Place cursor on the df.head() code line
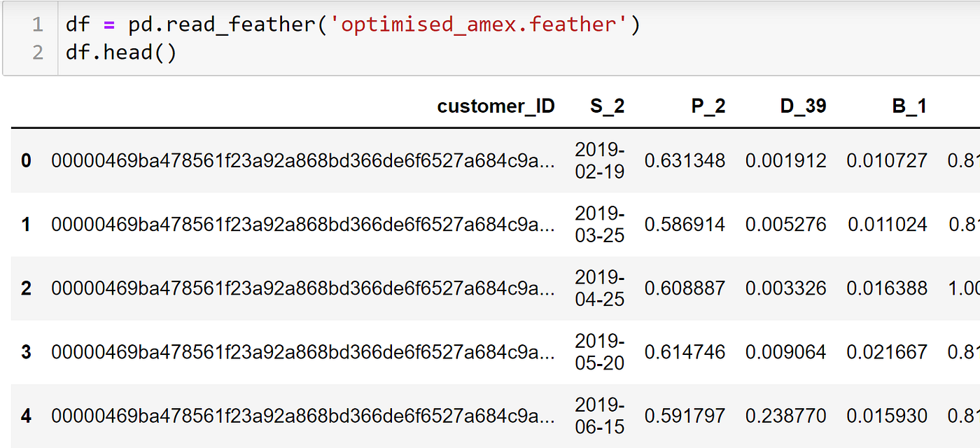980x448 pixels. pos(121,52)
